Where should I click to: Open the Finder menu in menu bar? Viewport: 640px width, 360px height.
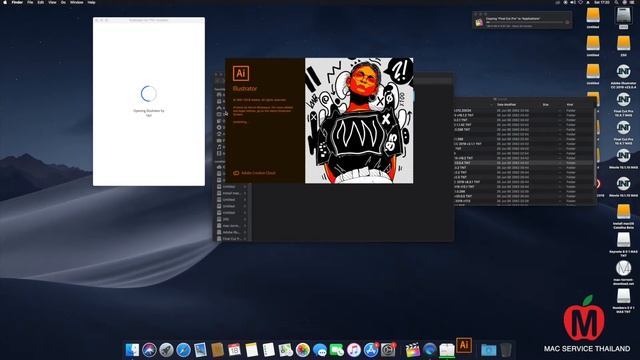tap(17, 2)
